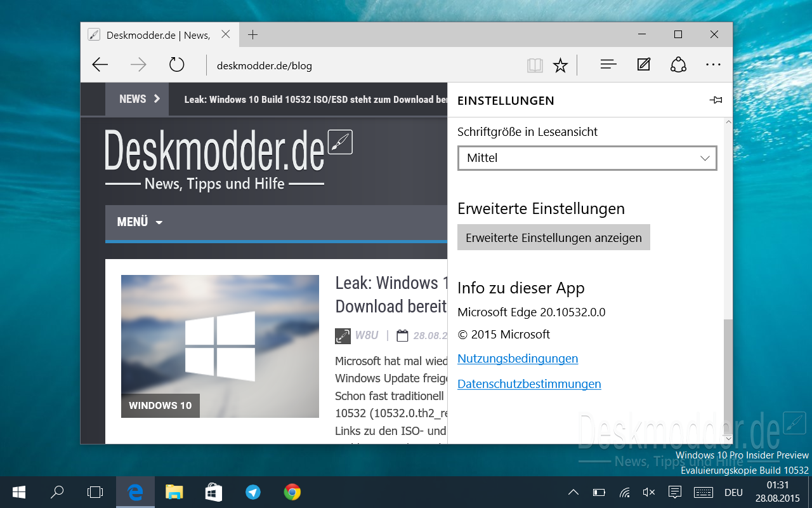The image size is (812, 508).
Task: Open the Nutzungsbedingungen link
Action: click(x=518, y=359)
